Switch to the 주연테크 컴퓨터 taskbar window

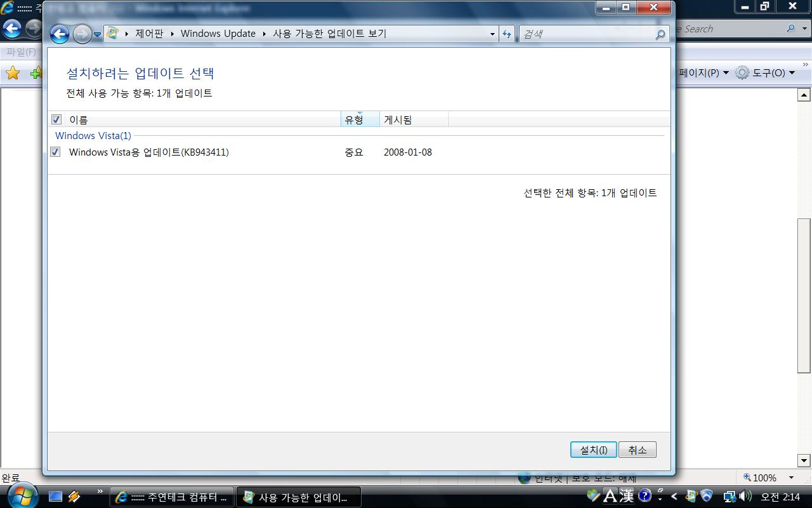point(172,497)
